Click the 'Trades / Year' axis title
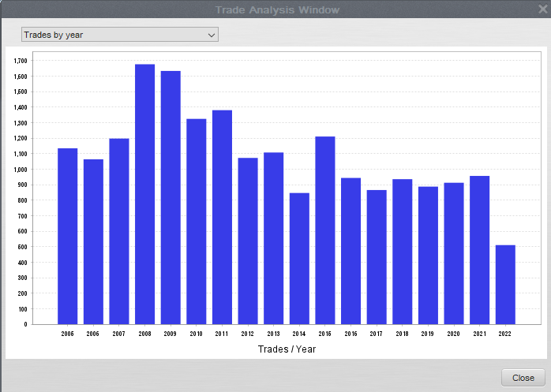The image size is (551, 392). [286, 349]
